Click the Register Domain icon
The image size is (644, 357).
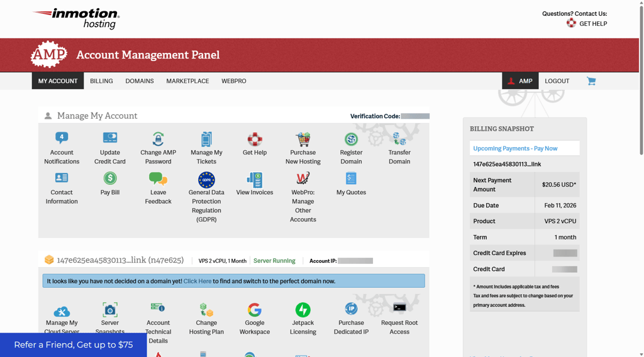(351, 140)
